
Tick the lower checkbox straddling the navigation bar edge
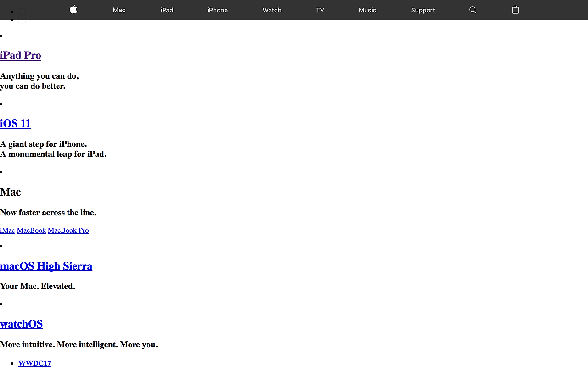(22, 20)
